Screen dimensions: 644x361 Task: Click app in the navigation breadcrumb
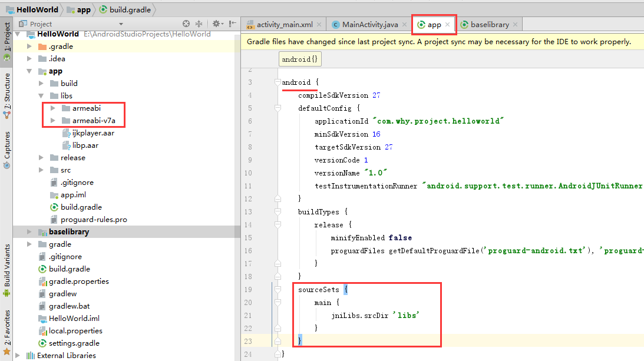tap(78, 9)
